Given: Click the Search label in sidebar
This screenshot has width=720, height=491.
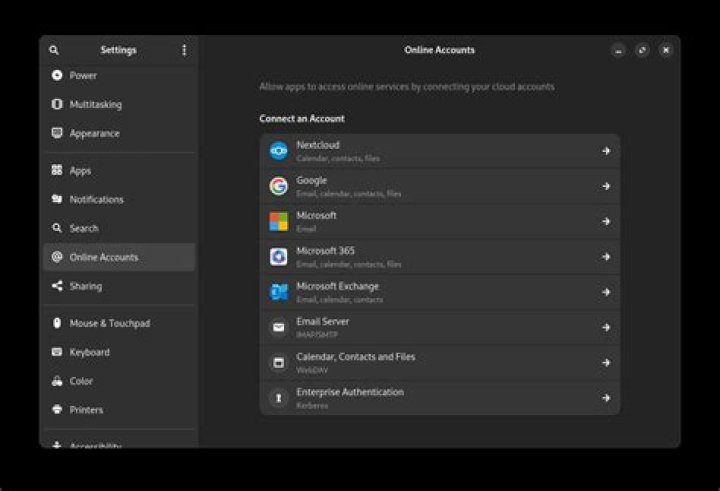Looking at the screenshot, I should (x=84, y=228).
